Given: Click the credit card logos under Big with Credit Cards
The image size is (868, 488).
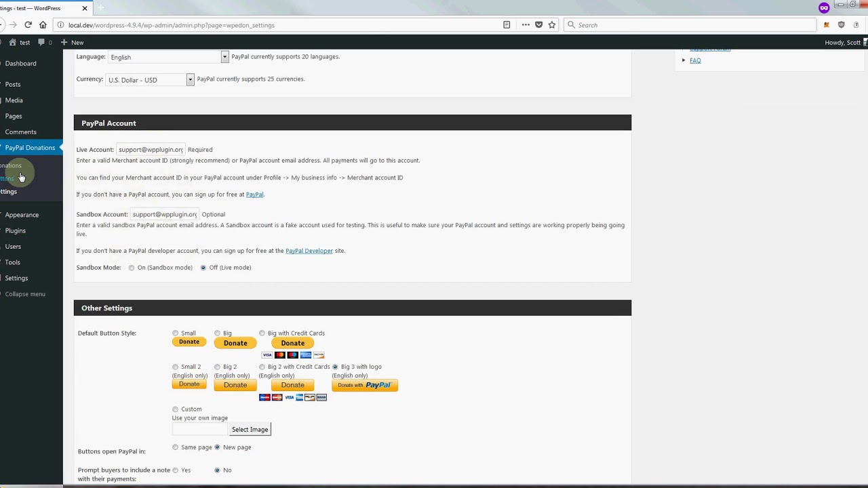Looking at the screenshot, I should point(293,355).
